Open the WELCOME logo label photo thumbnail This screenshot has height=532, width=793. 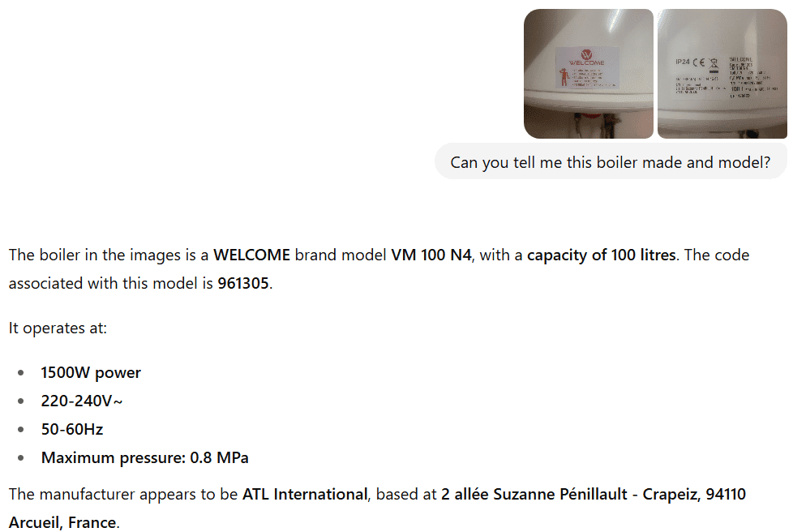click(588, 73)
